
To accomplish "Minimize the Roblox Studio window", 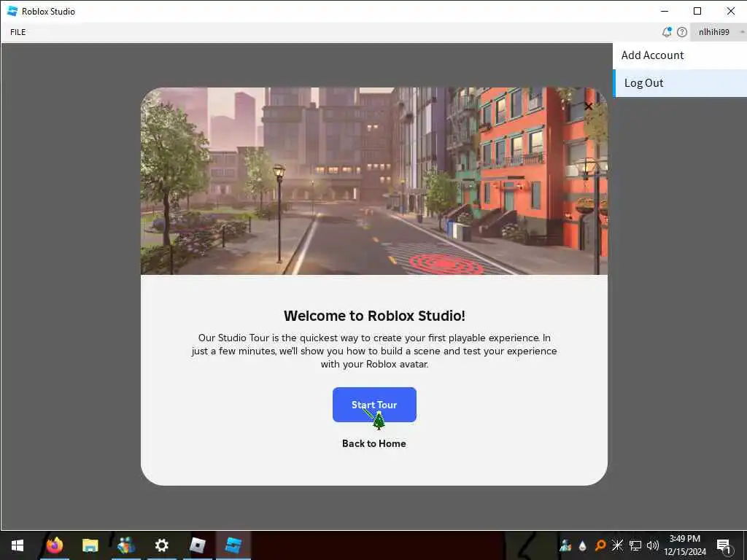I will pyautogui.click(x=665, y=11).
